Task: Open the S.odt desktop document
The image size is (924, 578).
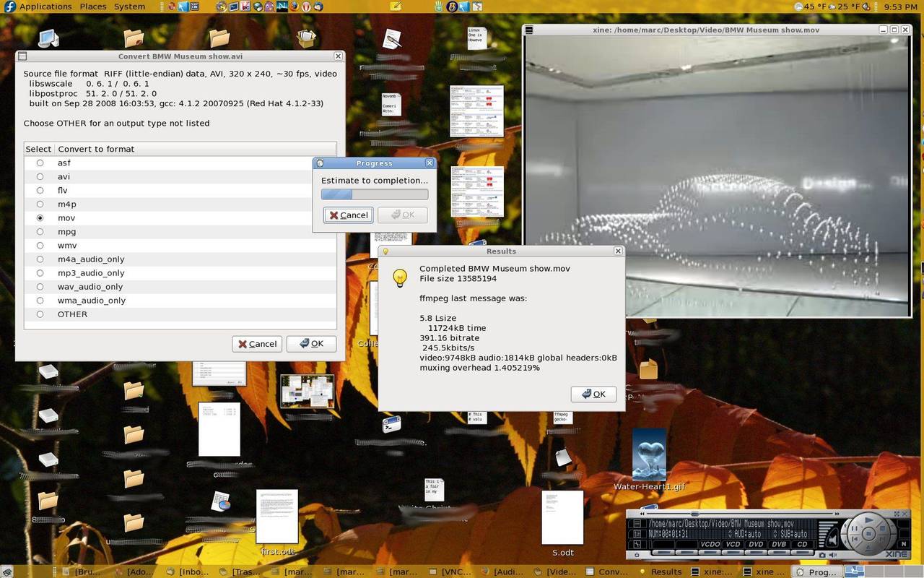Action: coord(562,523)
